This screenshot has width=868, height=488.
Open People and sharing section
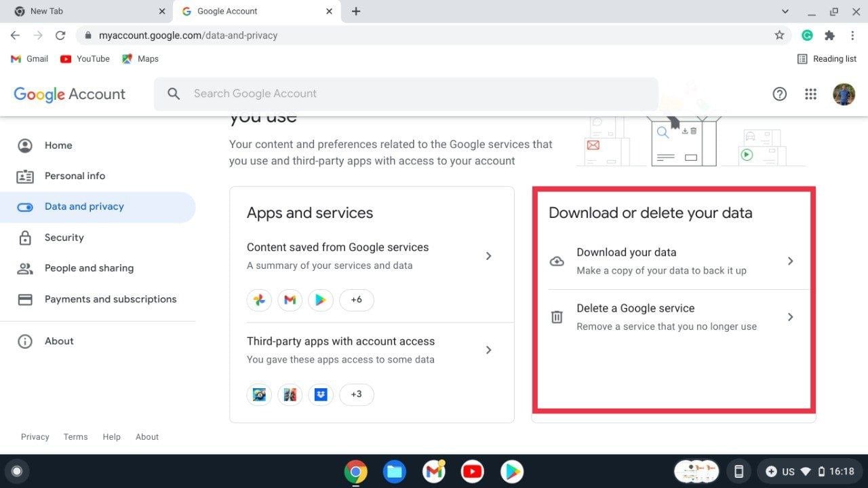tap(98, 268)
